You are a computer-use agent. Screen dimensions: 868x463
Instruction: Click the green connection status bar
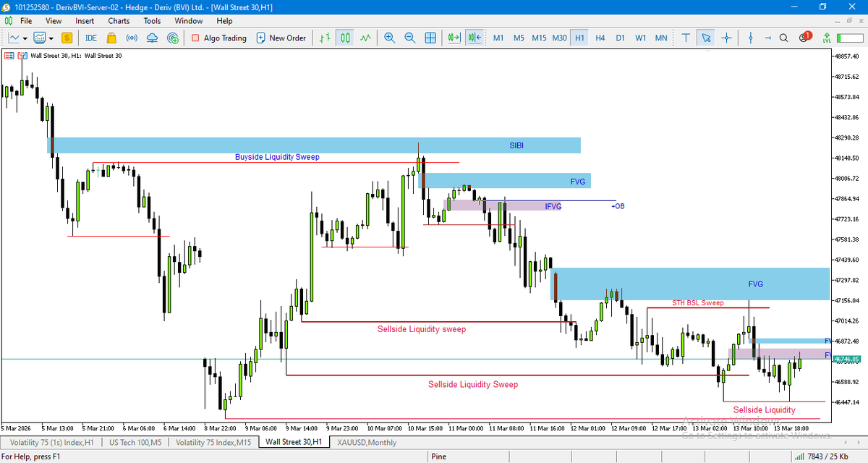coord(848,38)
